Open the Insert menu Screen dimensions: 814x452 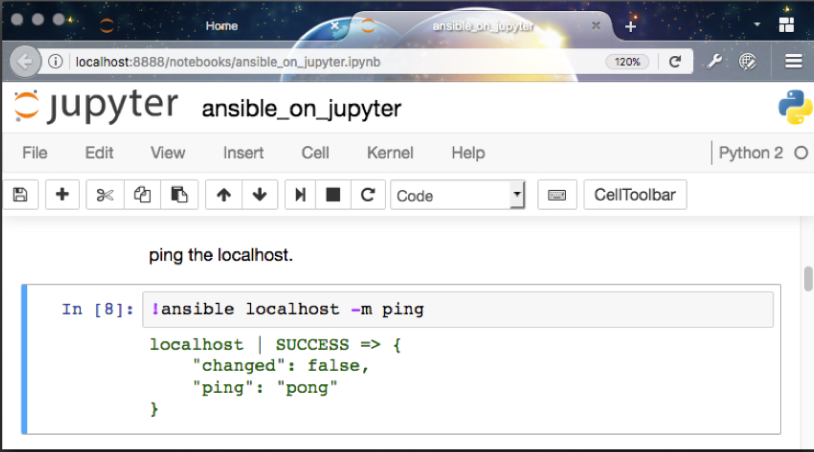pyautogui.click(x=243, y=153)
